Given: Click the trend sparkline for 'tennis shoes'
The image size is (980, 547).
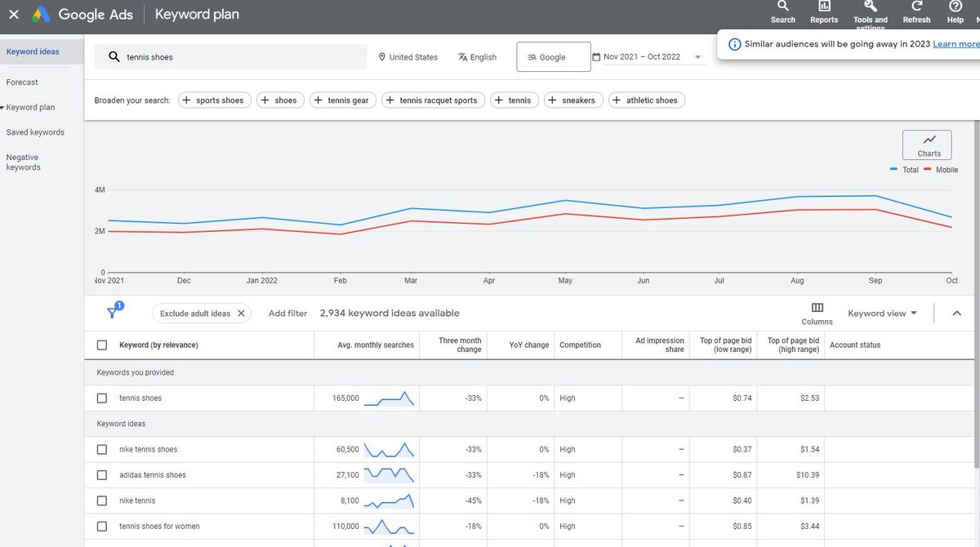Looking at the screenshot, I should click(x=389, y=398).
